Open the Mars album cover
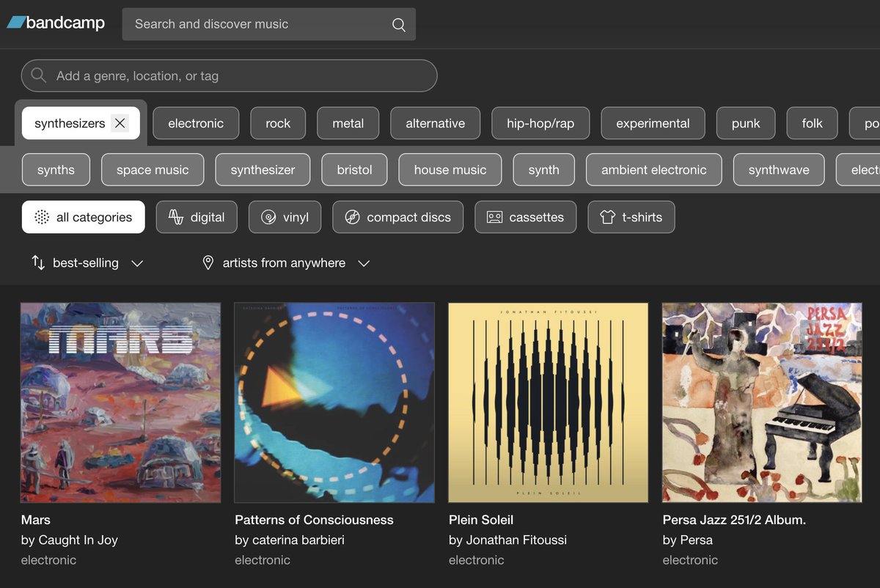 click(x=121, y=403)
